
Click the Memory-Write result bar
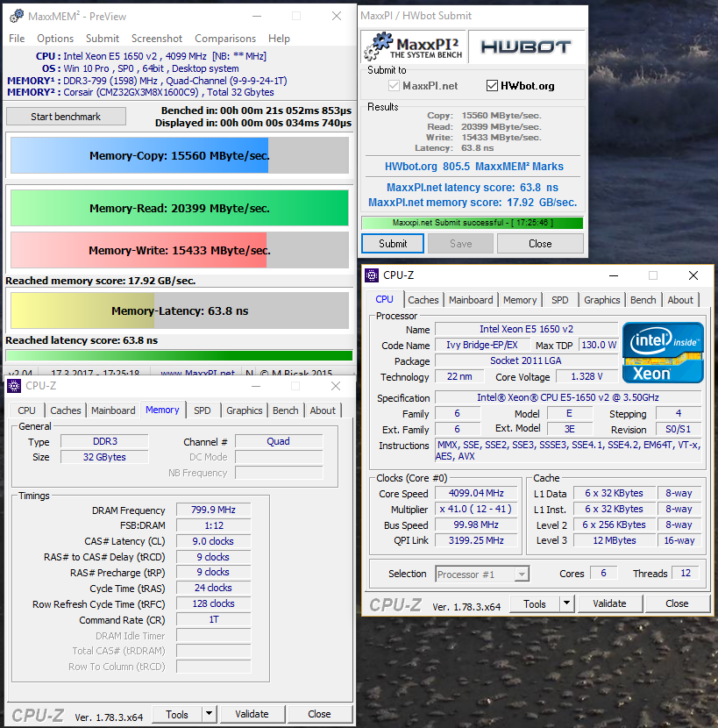click(x=180, y=250)
